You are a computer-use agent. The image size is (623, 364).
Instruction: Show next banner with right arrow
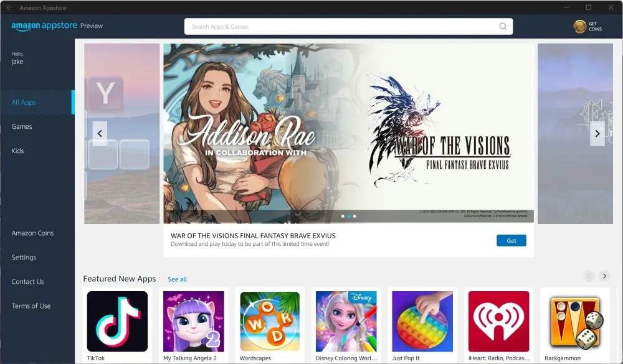[597, 133]
